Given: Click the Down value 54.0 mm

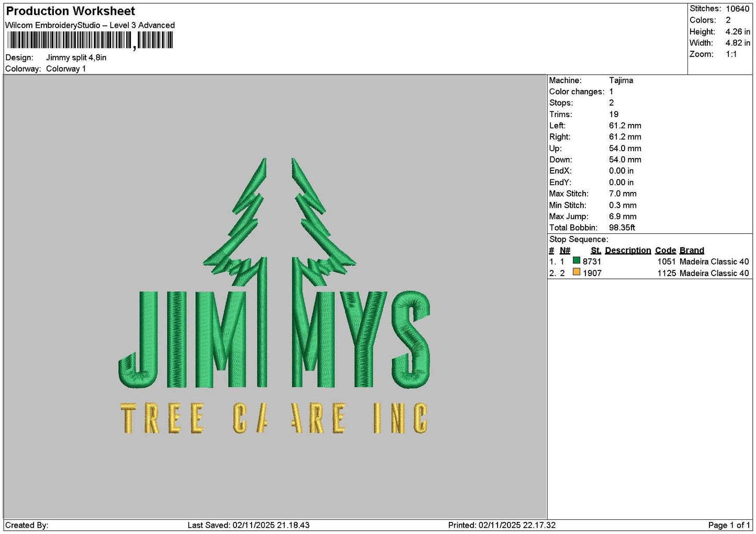Looking at the screenshot, I should [625, 160].
